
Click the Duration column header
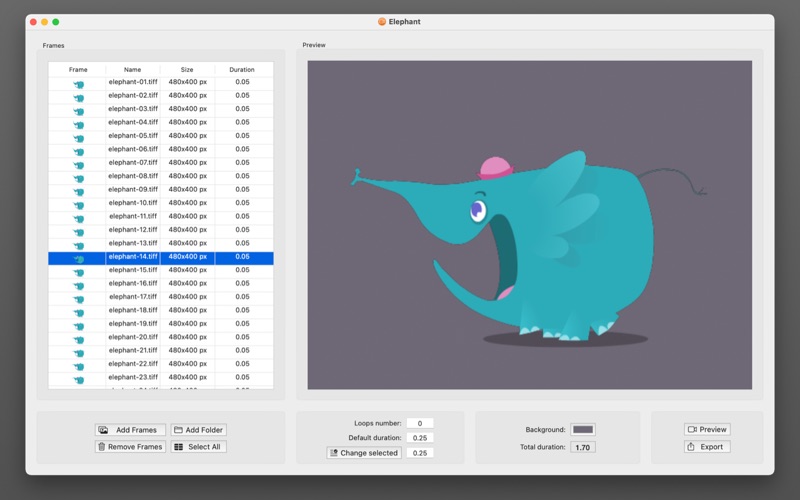pyautogui.click(x=242, y=69)
